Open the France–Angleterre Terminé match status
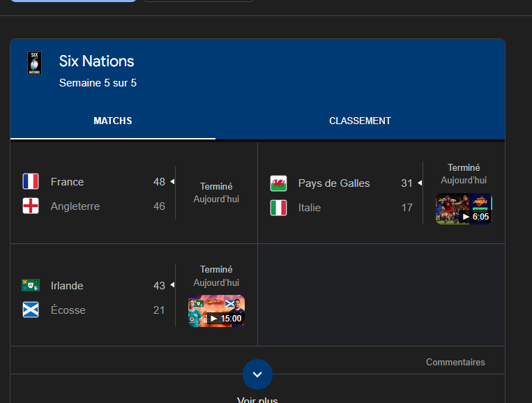 216,187
